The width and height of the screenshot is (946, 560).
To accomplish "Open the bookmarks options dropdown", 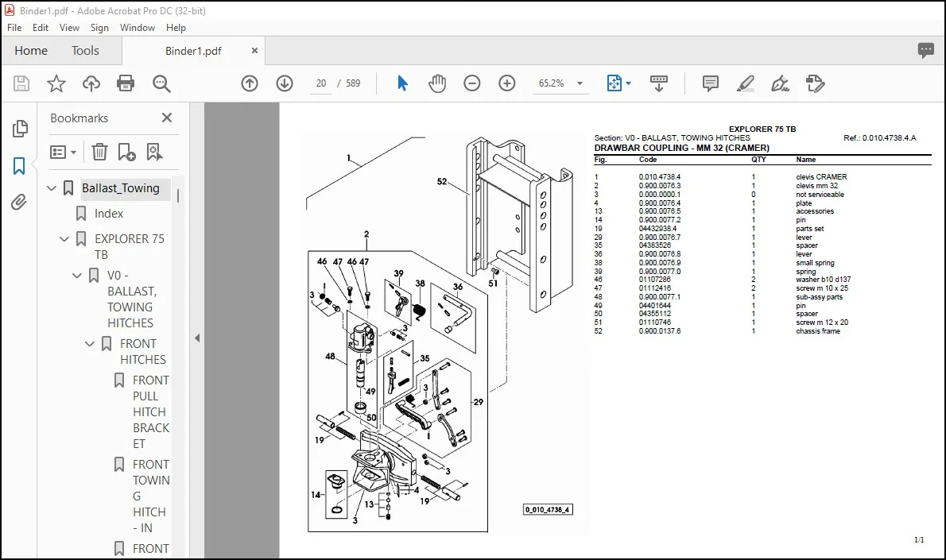I will click(63, 152).
